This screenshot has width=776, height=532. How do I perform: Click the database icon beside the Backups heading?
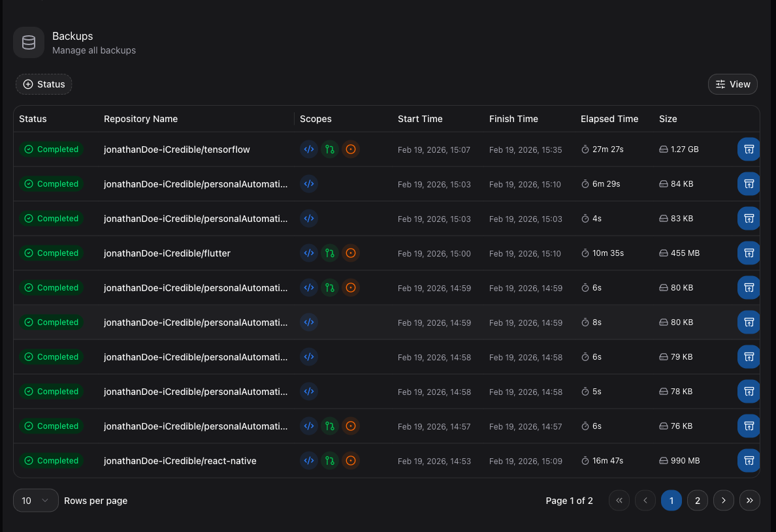[x=29, y=42]
